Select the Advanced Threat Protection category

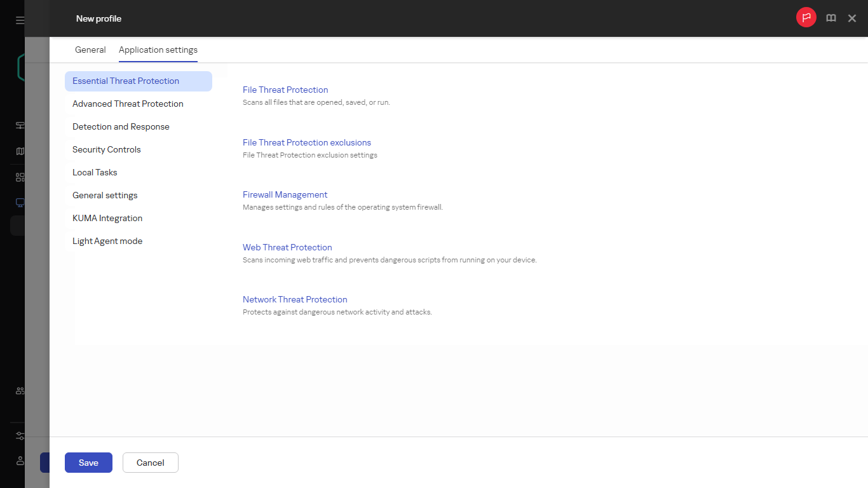[128, 104]
